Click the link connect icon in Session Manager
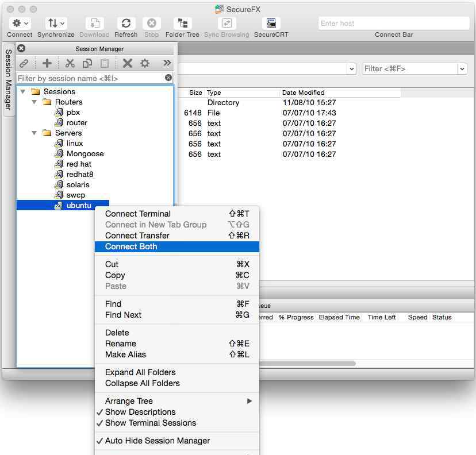Image resolution: width=476 pixels, height=455 pixels. click(24, 63)
